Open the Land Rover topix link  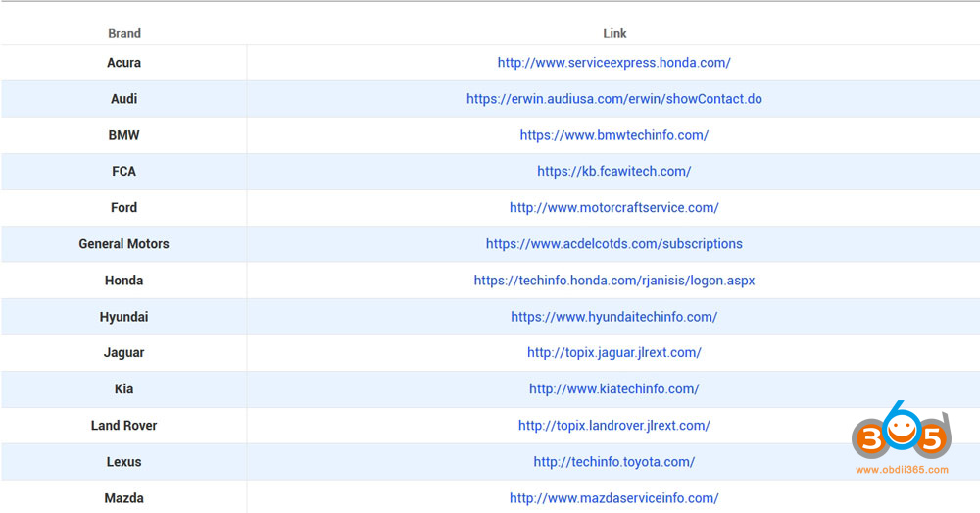click(x=613, y=426)
